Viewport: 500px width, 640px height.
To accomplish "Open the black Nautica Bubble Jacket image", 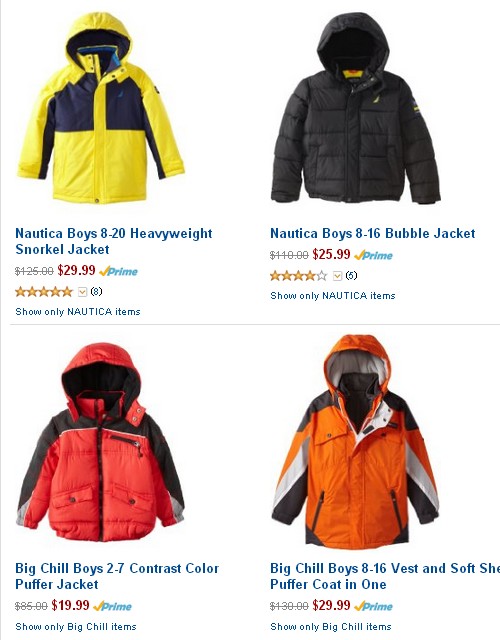I will pos(355,108).
